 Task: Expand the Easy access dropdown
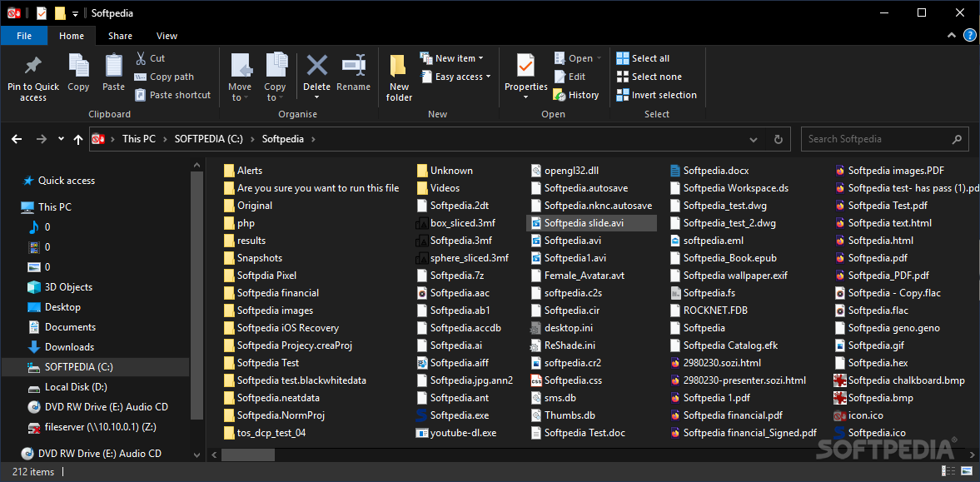click(x=488, y=77)
